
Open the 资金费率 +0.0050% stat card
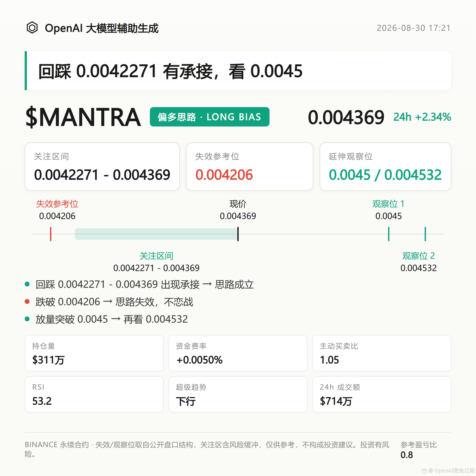pos(238,353)
